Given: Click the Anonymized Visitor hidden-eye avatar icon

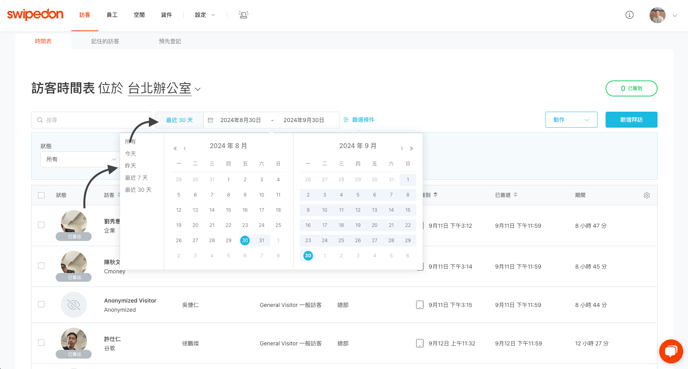Looking at the screenshot, I should (x=74, y=305).
